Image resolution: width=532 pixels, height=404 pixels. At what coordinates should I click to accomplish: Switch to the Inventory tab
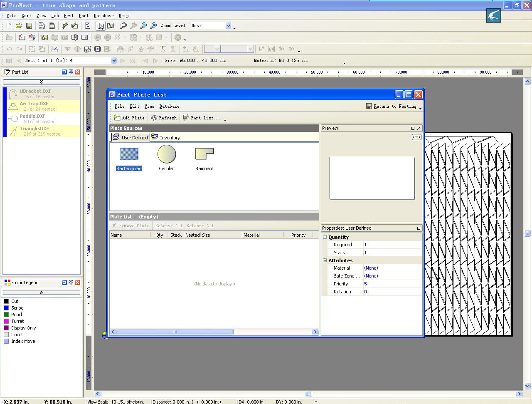coord(166,137)
